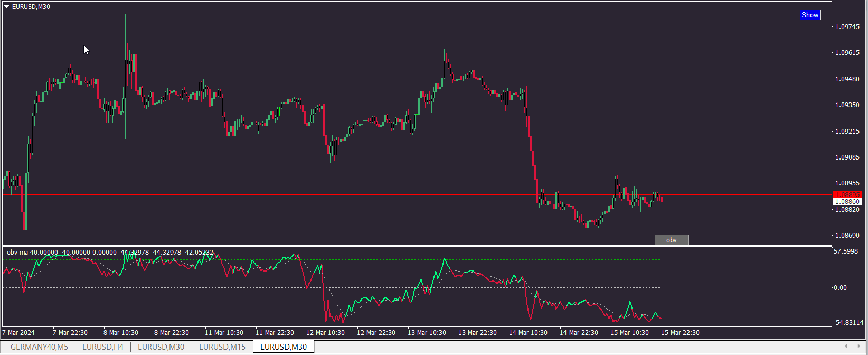Open the EURUSD,M30 chart title dropdown arrow
The image size is (868, 355).
pos(7,7)
